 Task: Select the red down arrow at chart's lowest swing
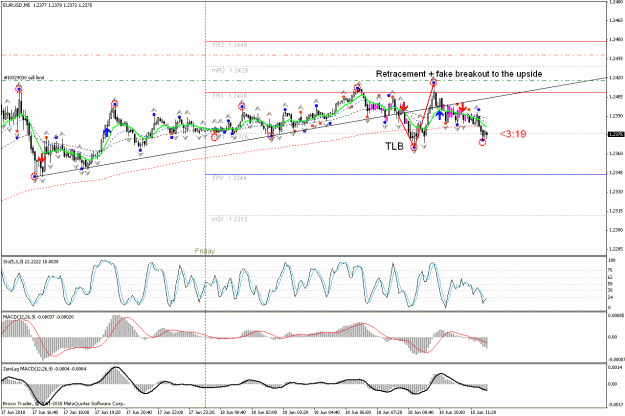point(41,158)
